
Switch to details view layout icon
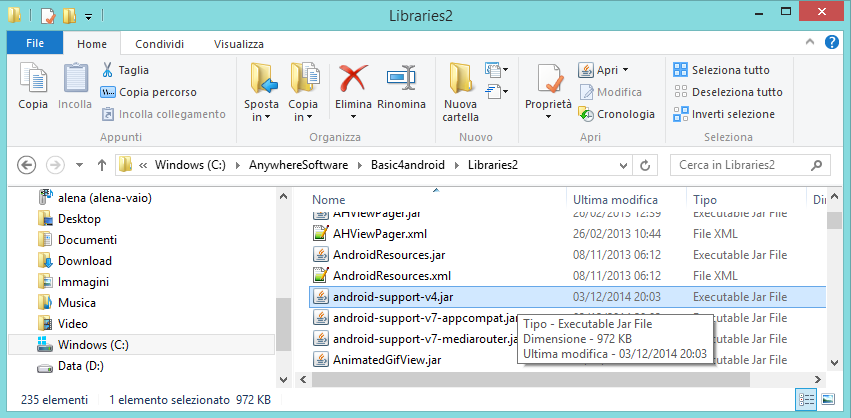click(806, 400)
